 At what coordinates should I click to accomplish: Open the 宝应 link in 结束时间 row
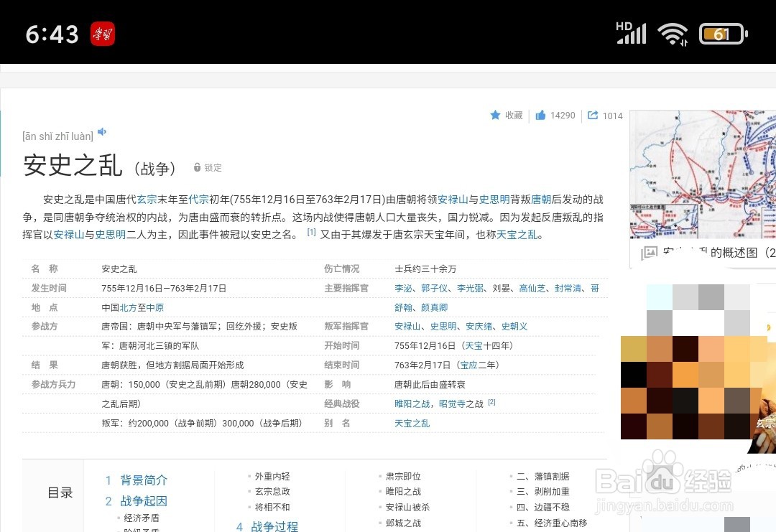pos(469,365)
